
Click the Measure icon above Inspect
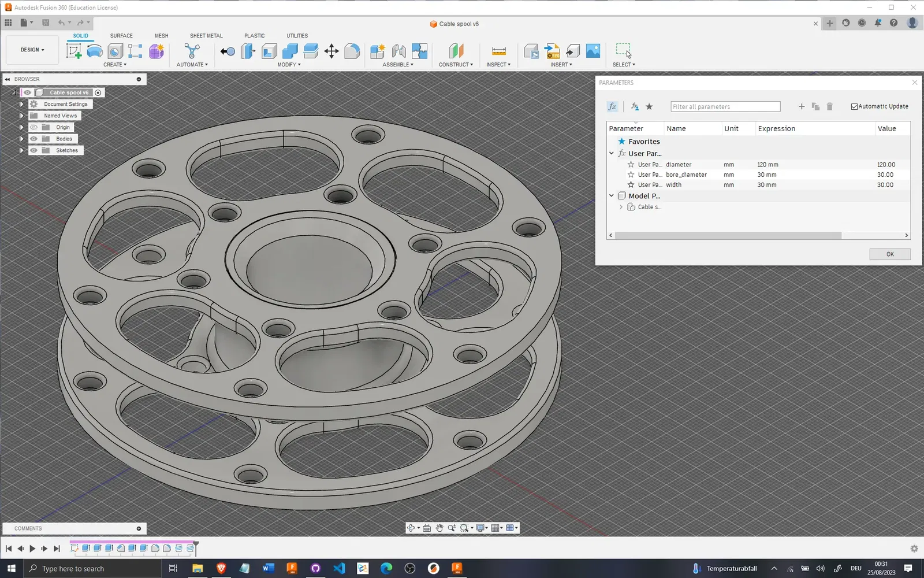click(x=498, y=51)
